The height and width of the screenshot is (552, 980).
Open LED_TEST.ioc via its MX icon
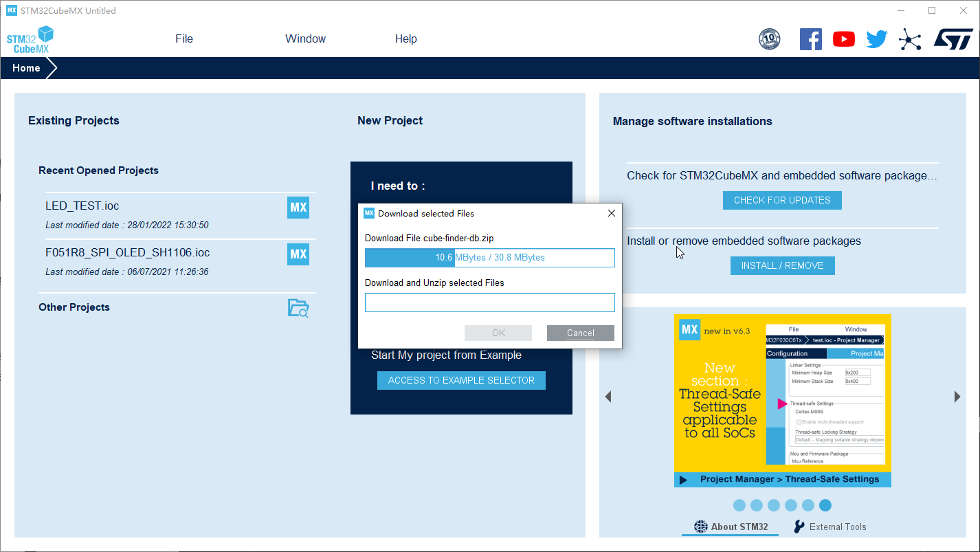click(x=298, y=208)
